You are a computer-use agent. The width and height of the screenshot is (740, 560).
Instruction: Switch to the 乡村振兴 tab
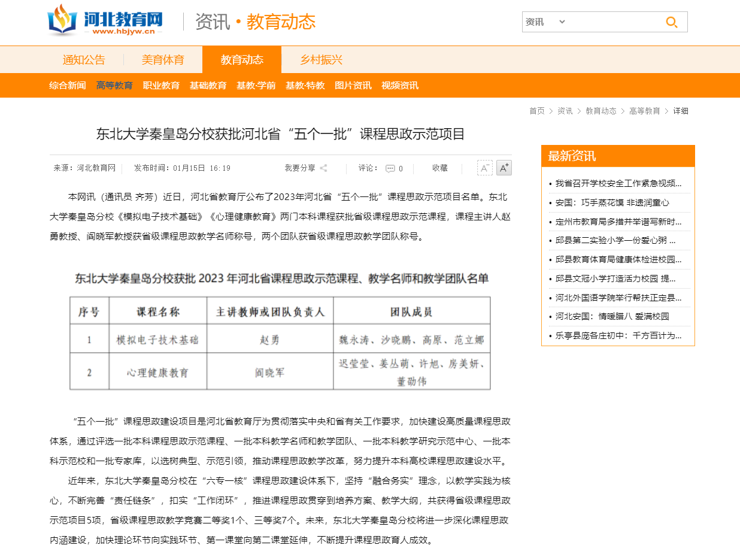coord(322,60)
